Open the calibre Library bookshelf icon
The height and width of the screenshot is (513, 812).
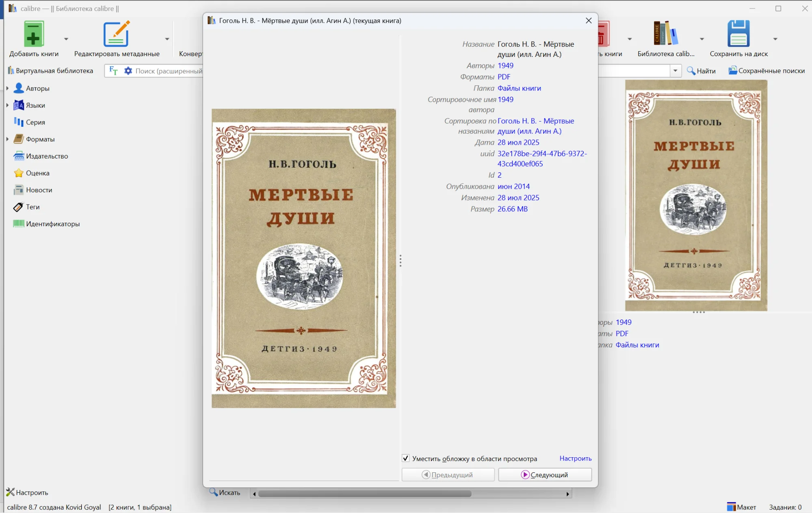coord(665,34)
